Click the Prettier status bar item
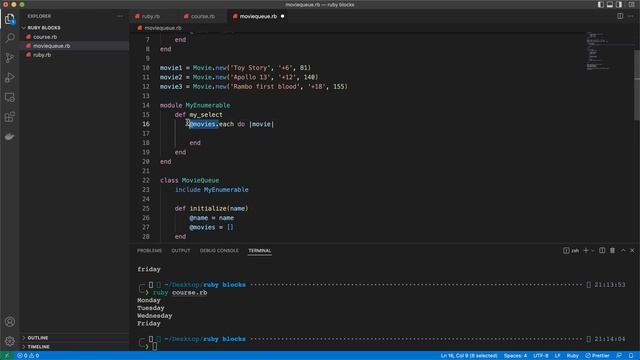The width and height of the screenshot is (640, 360). coord(597,356)
